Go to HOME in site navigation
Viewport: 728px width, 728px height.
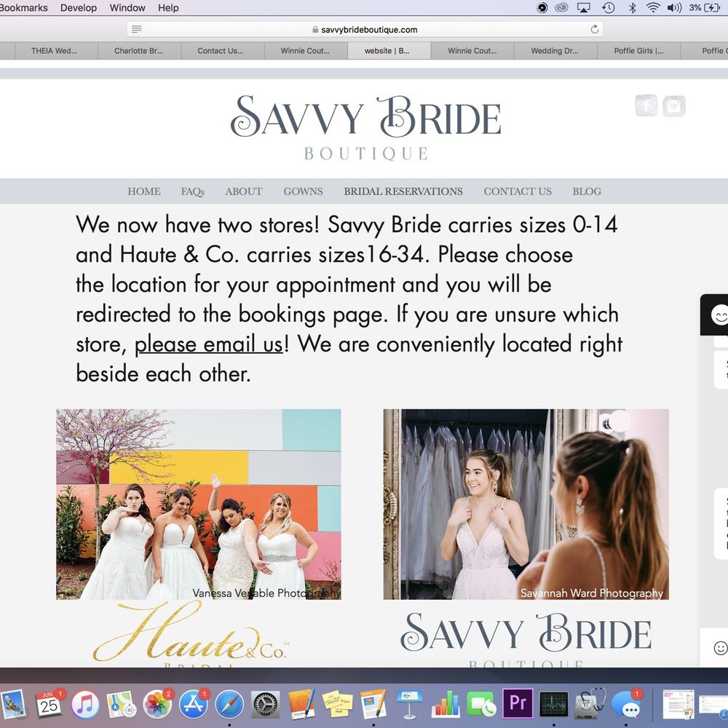144,191
